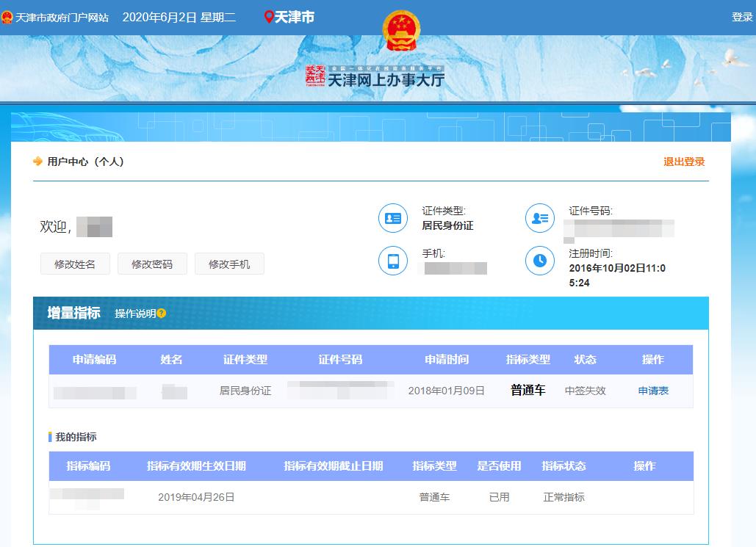
Task: Click the 修改姓名 button
Action: 74,264
